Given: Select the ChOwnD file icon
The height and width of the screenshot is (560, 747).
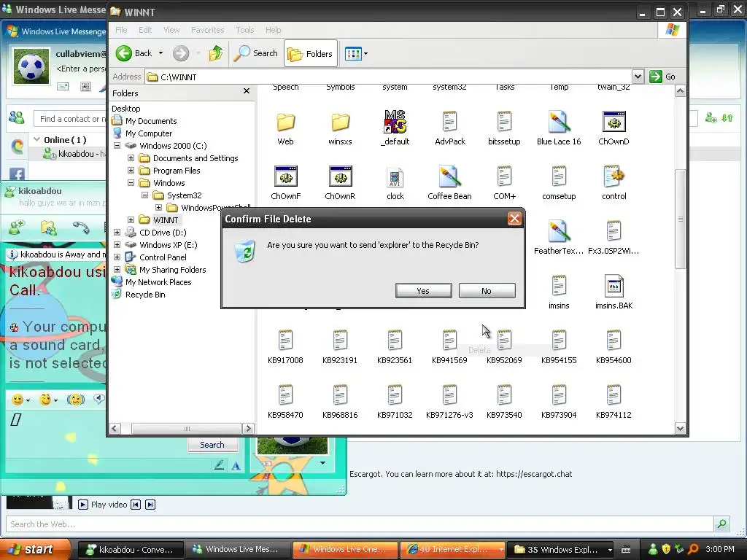Looking at the screenshot, I should tap(614, 122).
